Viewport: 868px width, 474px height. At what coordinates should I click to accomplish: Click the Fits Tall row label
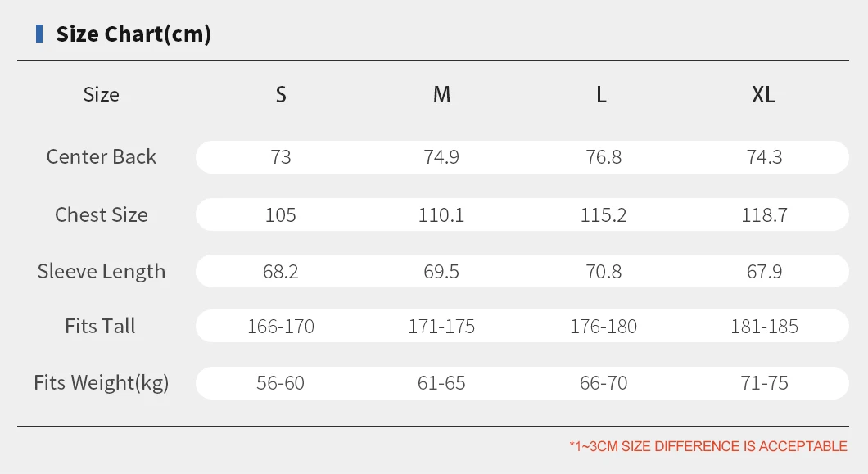[101, 327]
